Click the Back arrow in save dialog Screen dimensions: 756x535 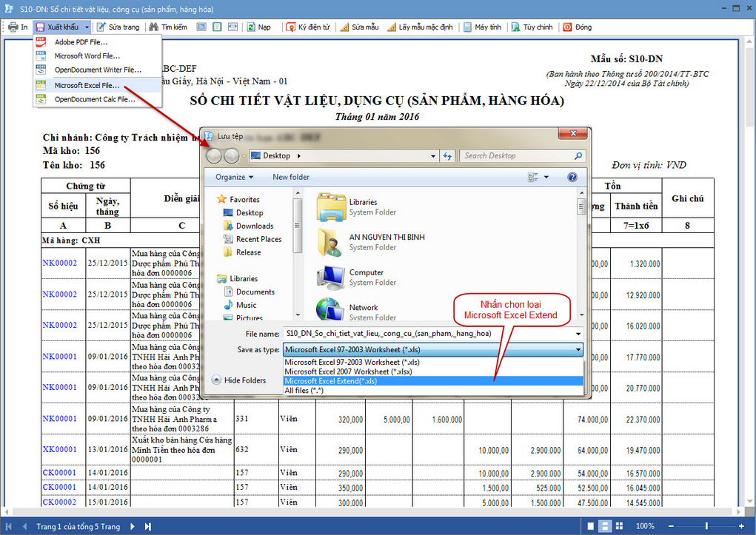coord(213,155)
